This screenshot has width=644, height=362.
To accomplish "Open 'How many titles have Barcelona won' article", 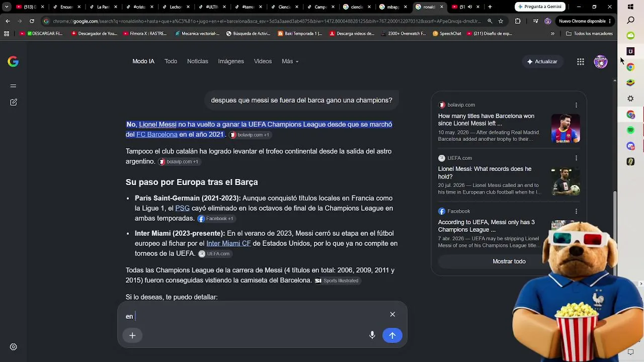I will (x=486, y=120).
